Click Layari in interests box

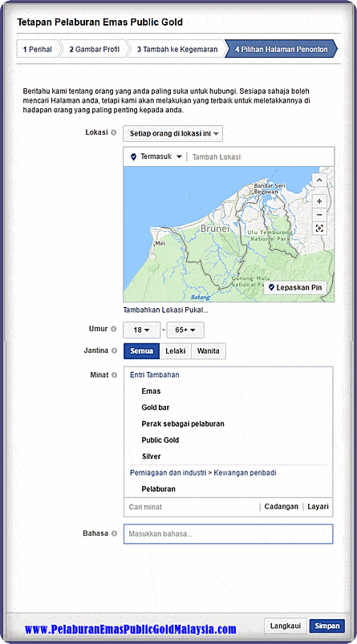pyautogui.click(x=318, y=506)
